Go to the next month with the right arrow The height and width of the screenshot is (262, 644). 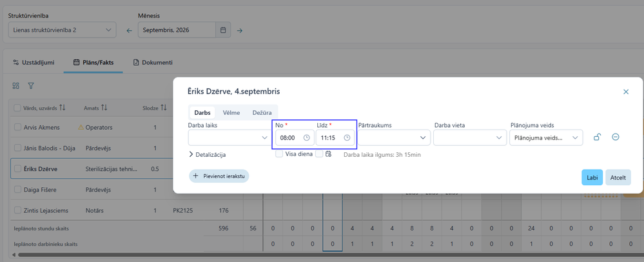240,30
